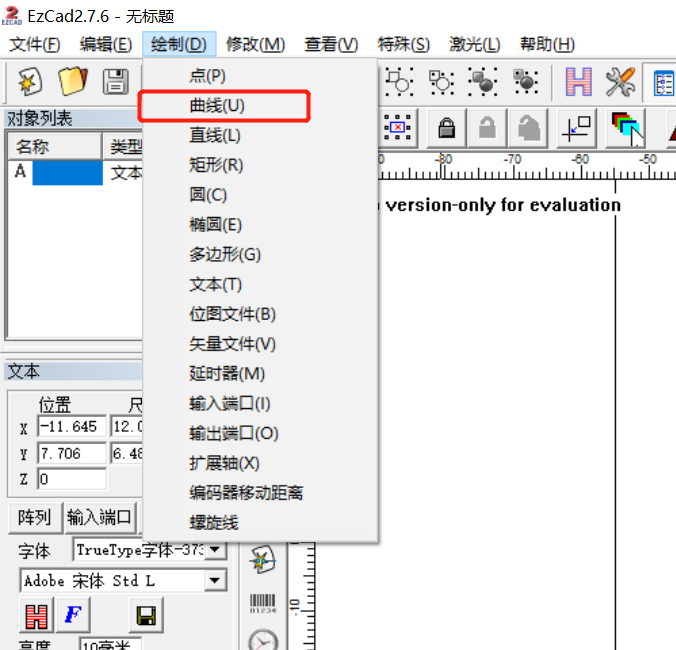Select 圆(C) circle menu entry

[x=260, y=195]
